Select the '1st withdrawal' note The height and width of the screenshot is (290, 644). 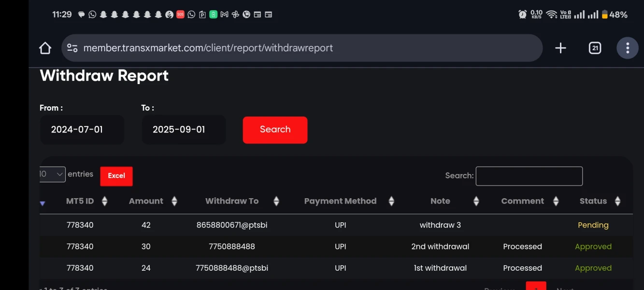[440, 268]
